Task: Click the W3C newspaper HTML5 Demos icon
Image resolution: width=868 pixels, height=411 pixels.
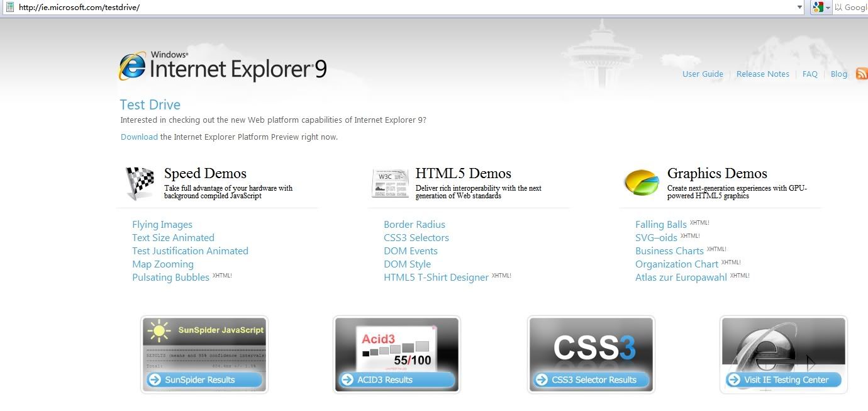Action: pos(391,183)
